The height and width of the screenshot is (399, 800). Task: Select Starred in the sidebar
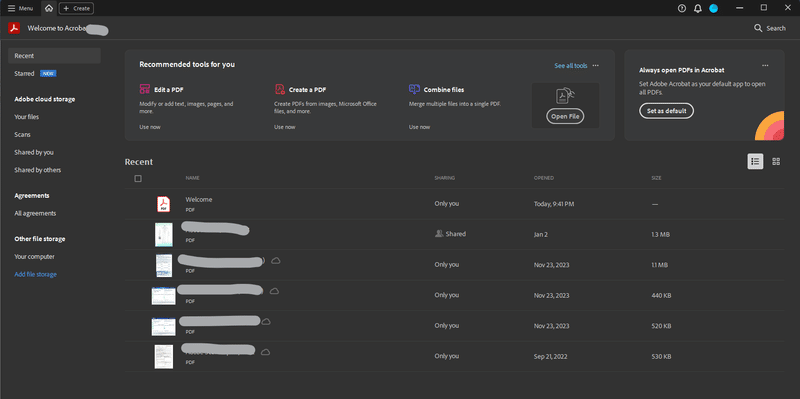pos(24,73)
